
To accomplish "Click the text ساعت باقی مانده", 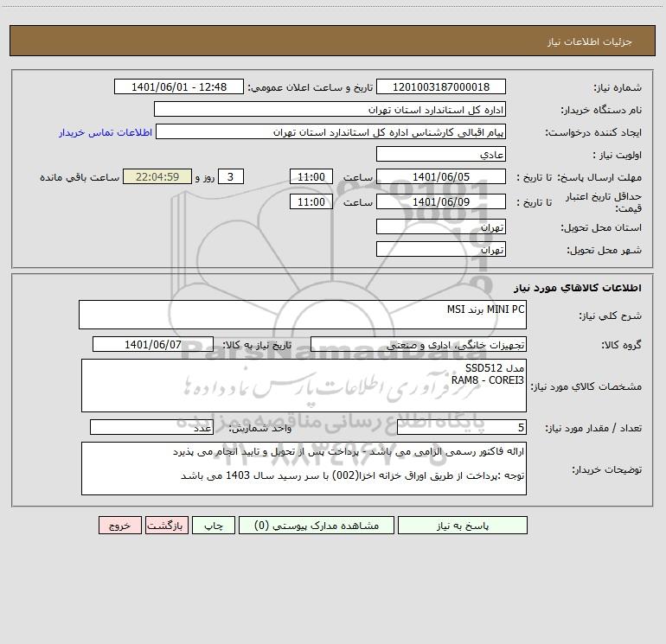I will click(80, 177).
